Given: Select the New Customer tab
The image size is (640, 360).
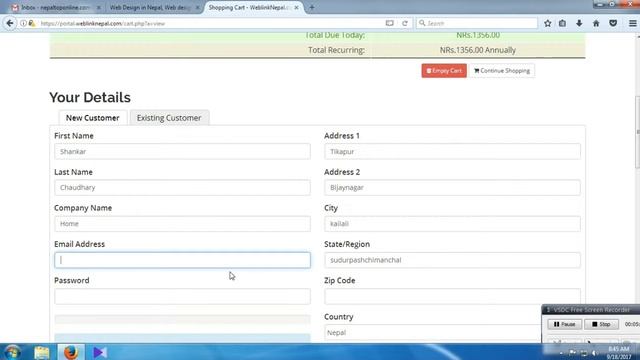Looking at the screenshot, I should point(93,118).
